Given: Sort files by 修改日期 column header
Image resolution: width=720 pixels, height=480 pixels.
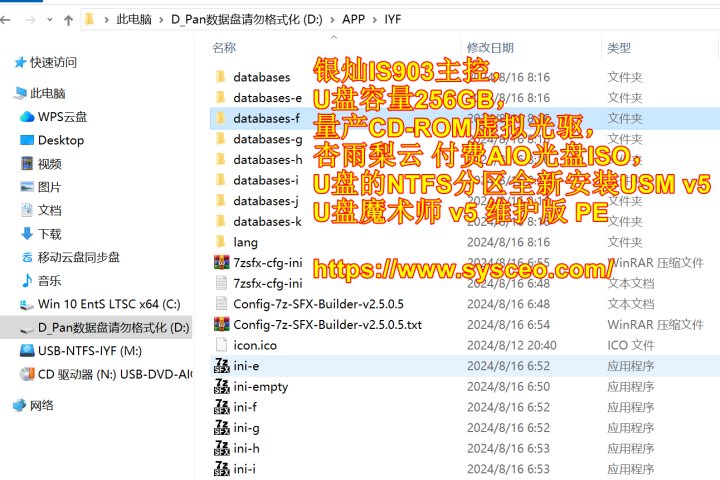Looking at the screenshot, I should pos(490,47).
